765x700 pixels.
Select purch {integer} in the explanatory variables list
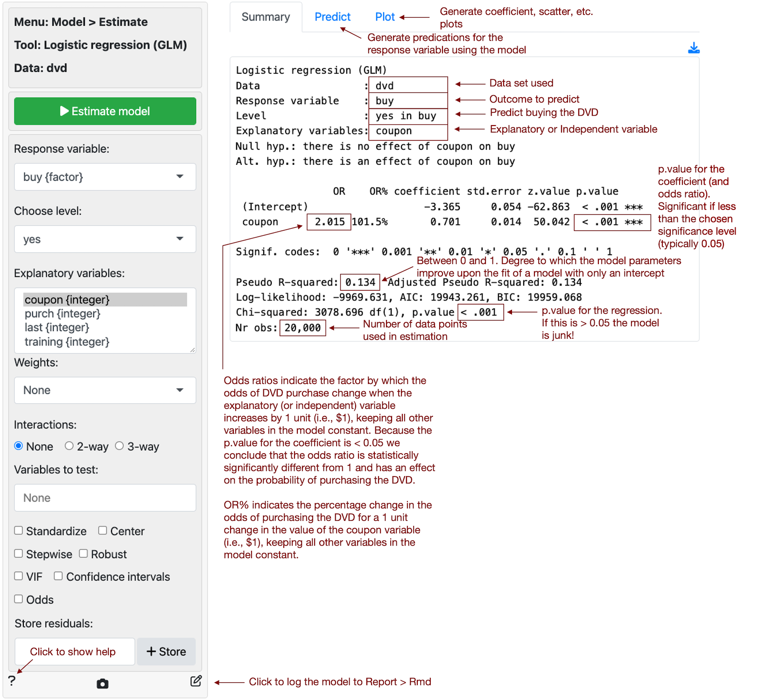point(63,314)
